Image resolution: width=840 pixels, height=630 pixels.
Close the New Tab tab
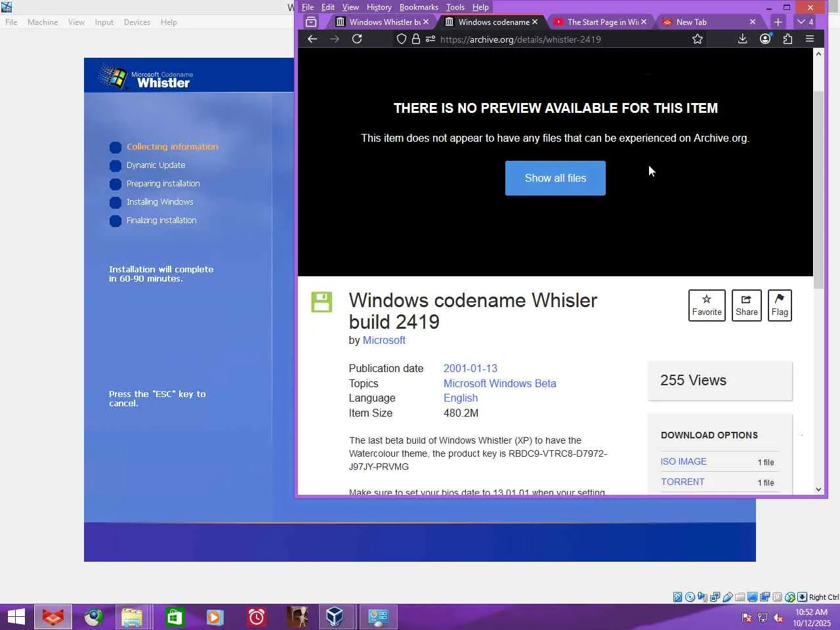click(x=753, y=22)
